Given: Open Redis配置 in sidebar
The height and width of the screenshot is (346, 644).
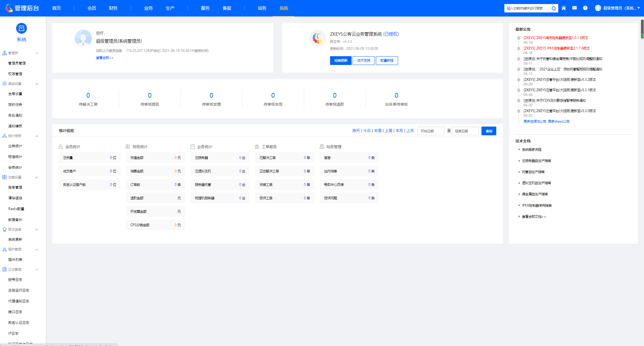Looking at the screenshot, I should coord(16,209).
